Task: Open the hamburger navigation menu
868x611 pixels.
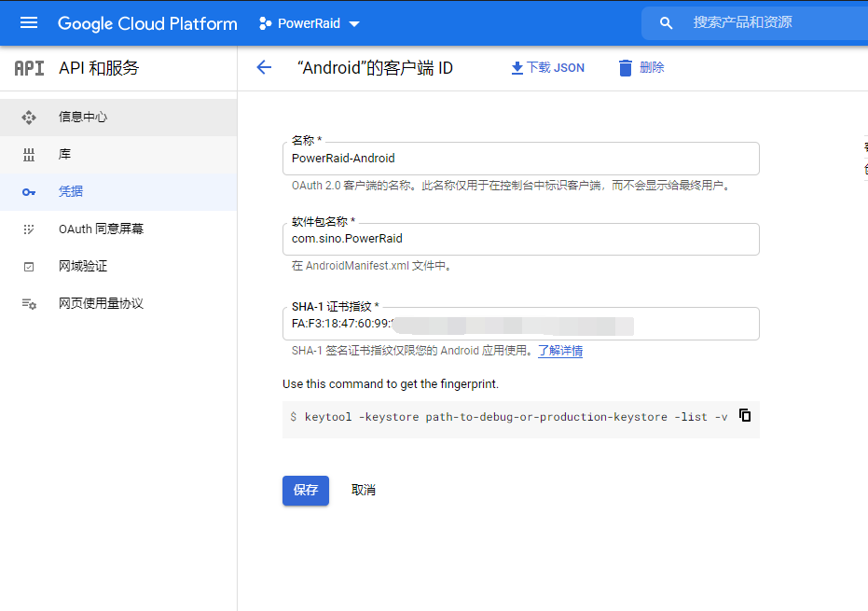Action: tap(29, 22)
